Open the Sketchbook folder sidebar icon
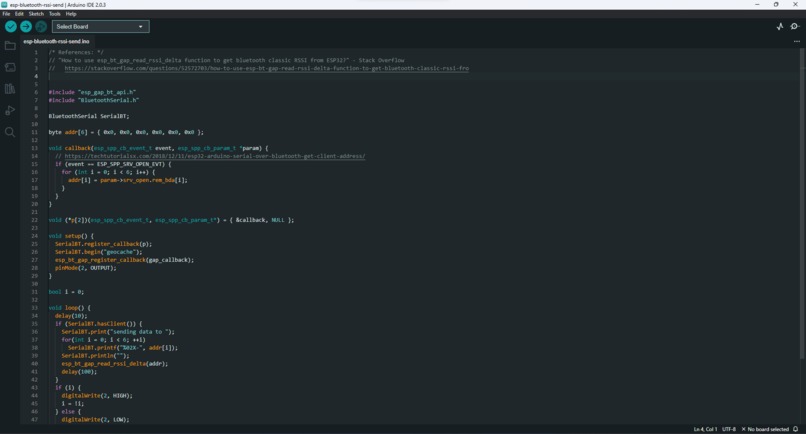Screen dimensions: 806x434 [x=10, y=46]
